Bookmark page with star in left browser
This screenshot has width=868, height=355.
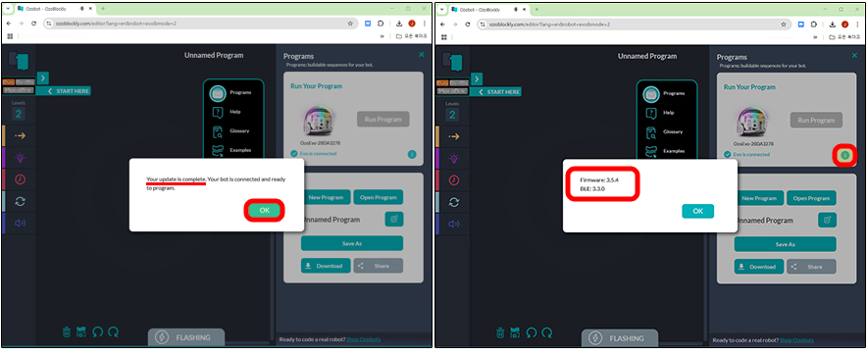[350, 24]
